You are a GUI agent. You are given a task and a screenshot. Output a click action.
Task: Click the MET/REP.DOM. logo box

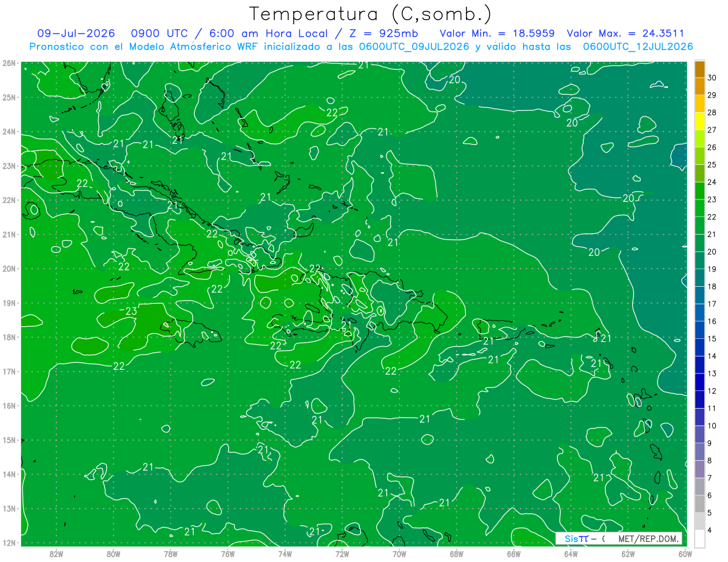click(x=619, y=538)
